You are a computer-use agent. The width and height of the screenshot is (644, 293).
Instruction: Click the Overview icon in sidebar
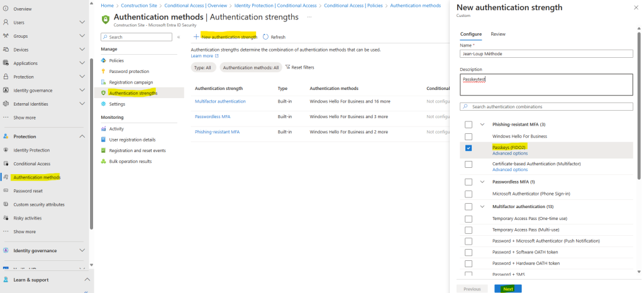click(6, 9)
